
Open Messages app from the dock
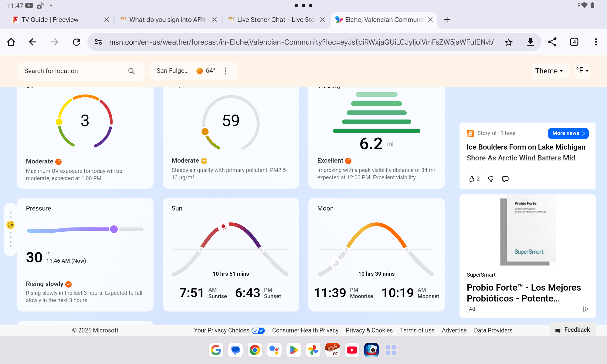(236, 350)
